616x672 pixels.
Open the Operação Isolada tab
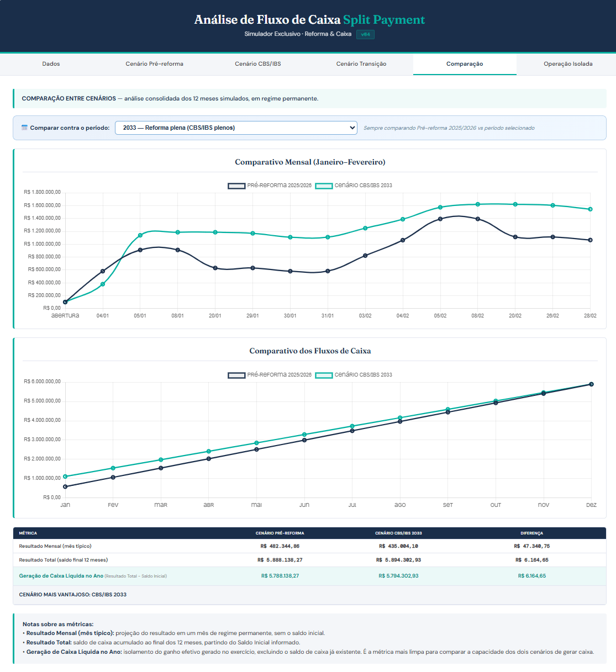point(568,64)
